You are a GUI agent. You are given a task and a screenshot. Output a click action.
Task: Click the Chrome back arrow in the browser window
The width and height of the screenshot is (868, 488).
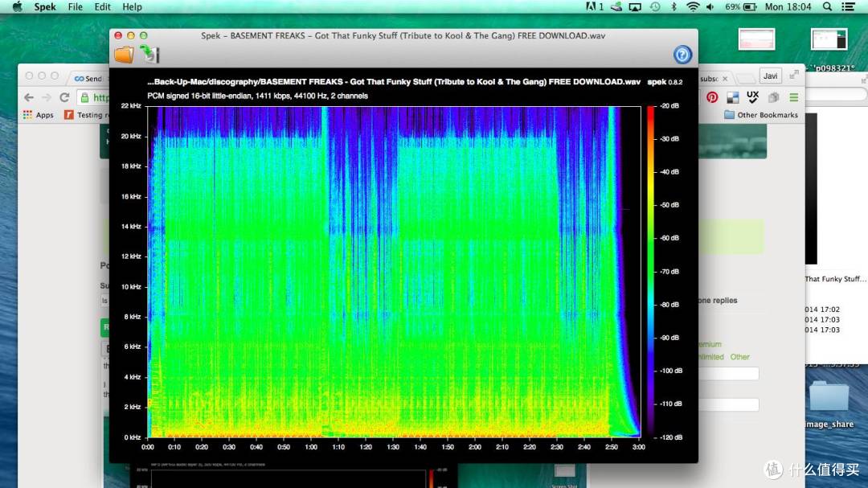tap(29, 97)
